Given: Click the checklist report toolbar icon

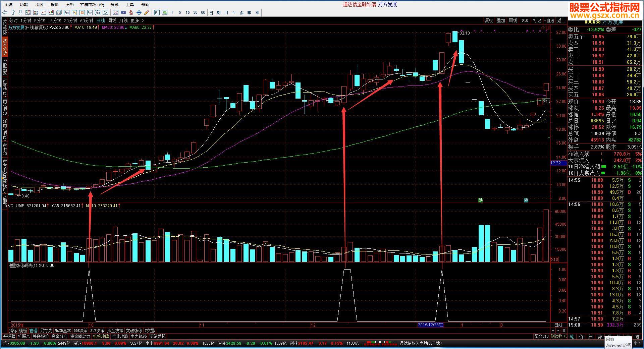Looking at the screenshot, I should 28,12.
